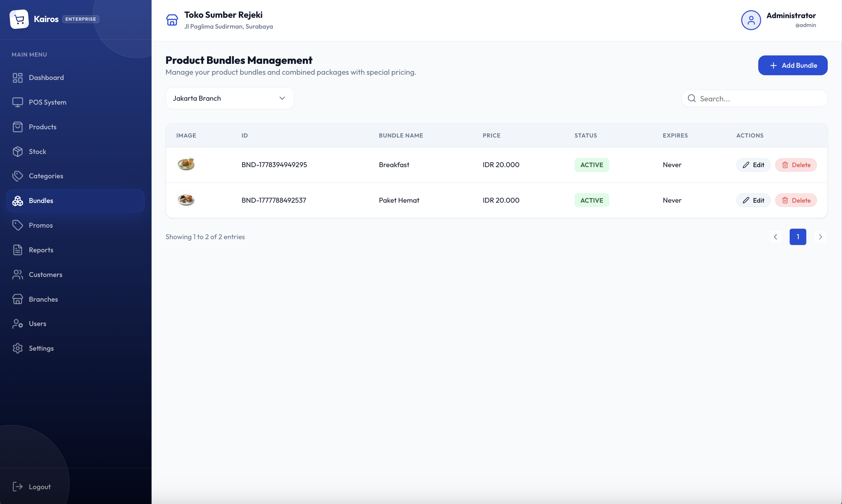The width and height of the screenshot is (842, 504).
Task: Click the Administrator avatar icon
Action: pyautogui.click(x=751, y=20)
